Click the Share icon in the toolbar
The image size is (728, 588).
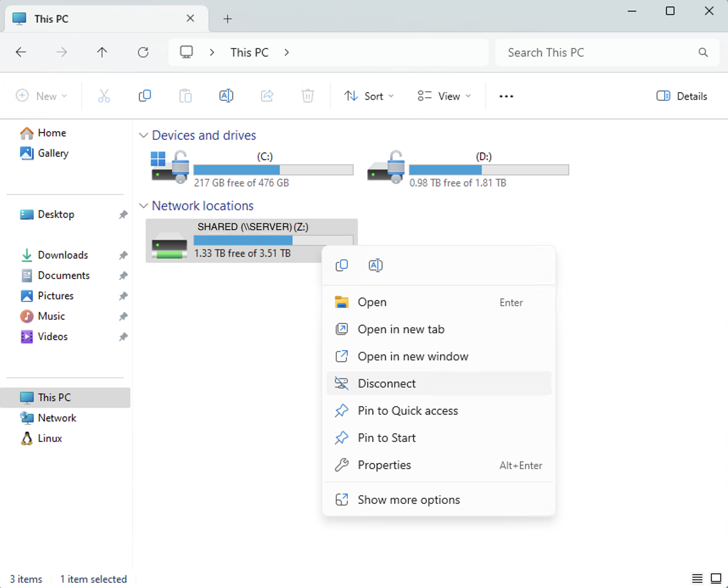click(x=267, y=96)
